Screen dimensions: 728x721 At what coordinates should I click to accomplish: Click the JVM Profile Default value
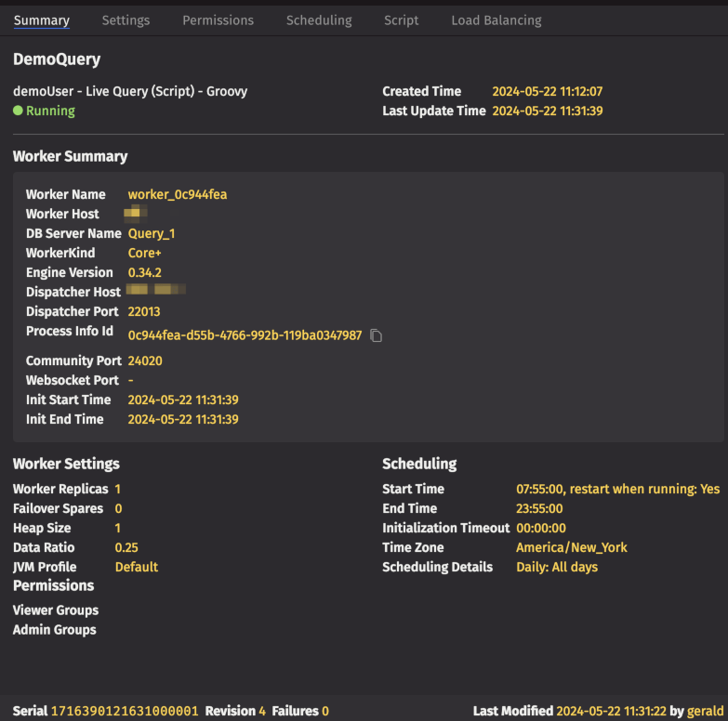click(137, 568)
